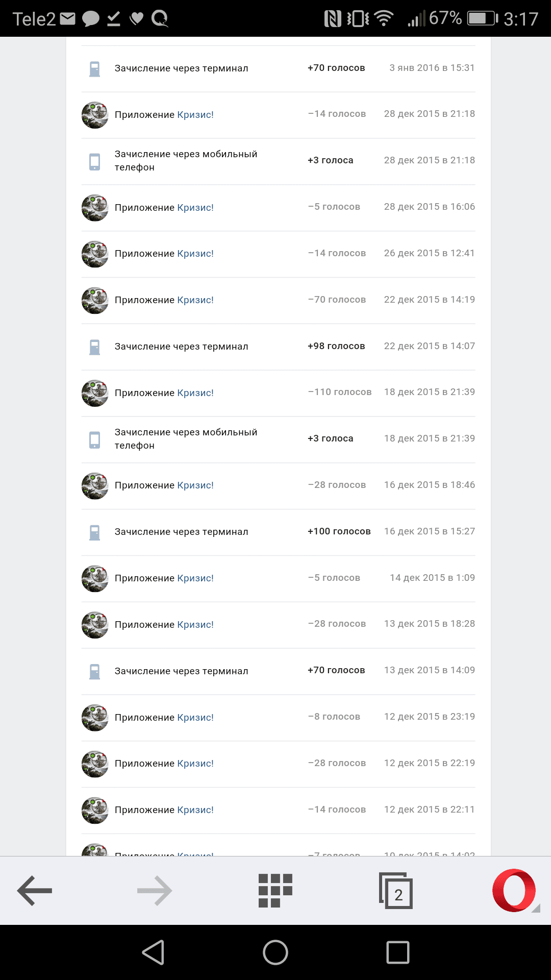Open Кризис! link dated 12 дек 22:11
The width and height of the screenshot is (551, 980).
195,810
